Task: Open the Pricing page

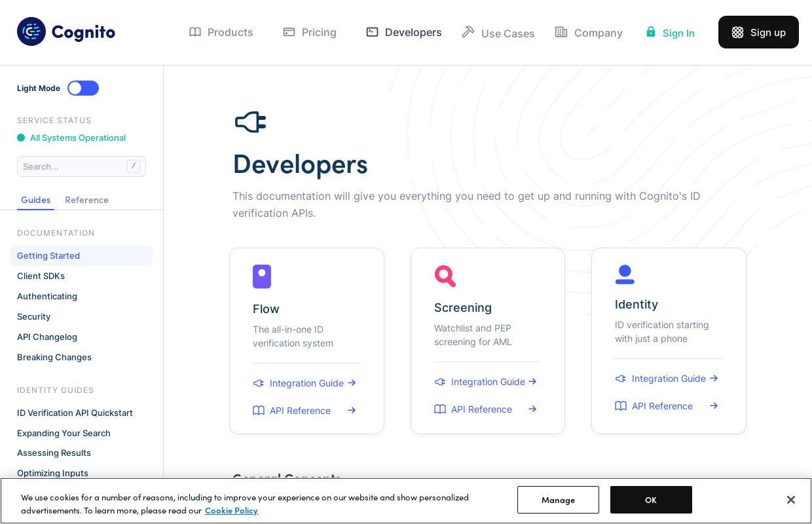Action: [x=310, y=32]
